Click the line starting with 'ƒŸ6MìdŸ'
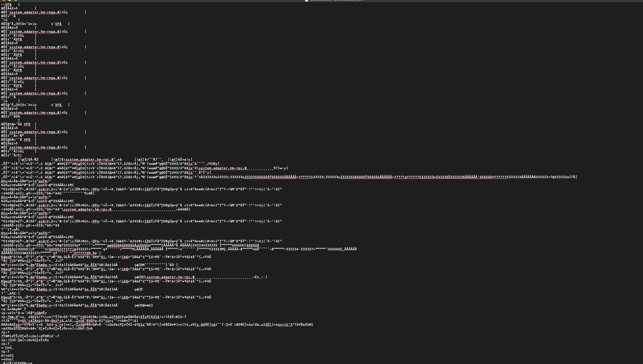The image size is (643, 364). pyautogui.click(x=30, y=336)
